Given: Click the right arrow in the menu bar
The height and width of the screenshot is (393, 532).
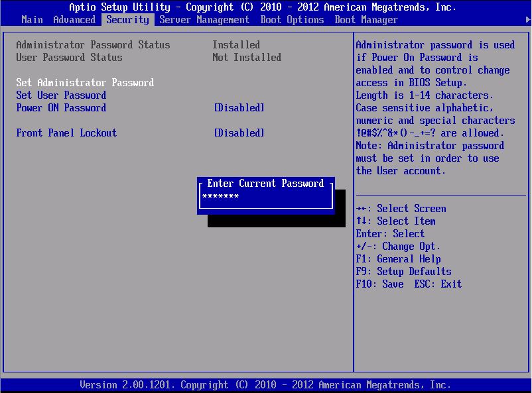Looking at the screenshot, I should (527, 20).
